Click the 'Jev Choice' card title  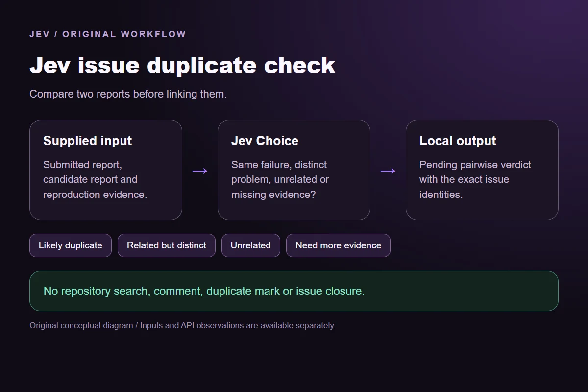pos(265,141)
